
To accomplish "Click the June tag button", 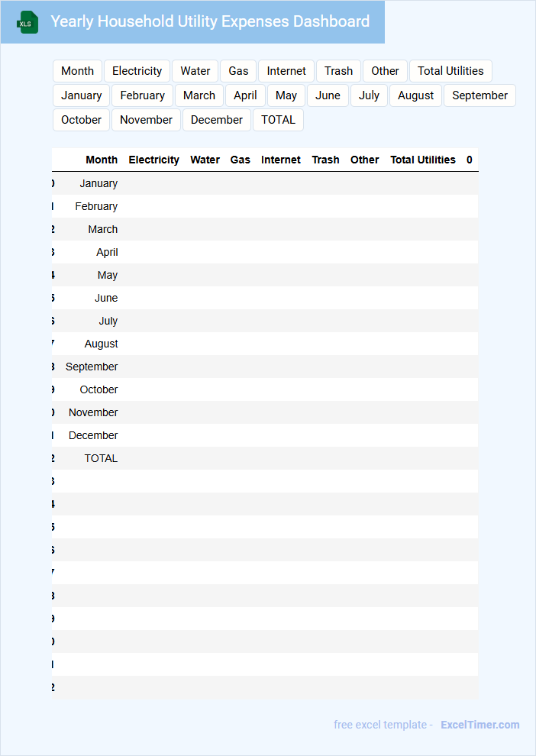I will [328, 95].
